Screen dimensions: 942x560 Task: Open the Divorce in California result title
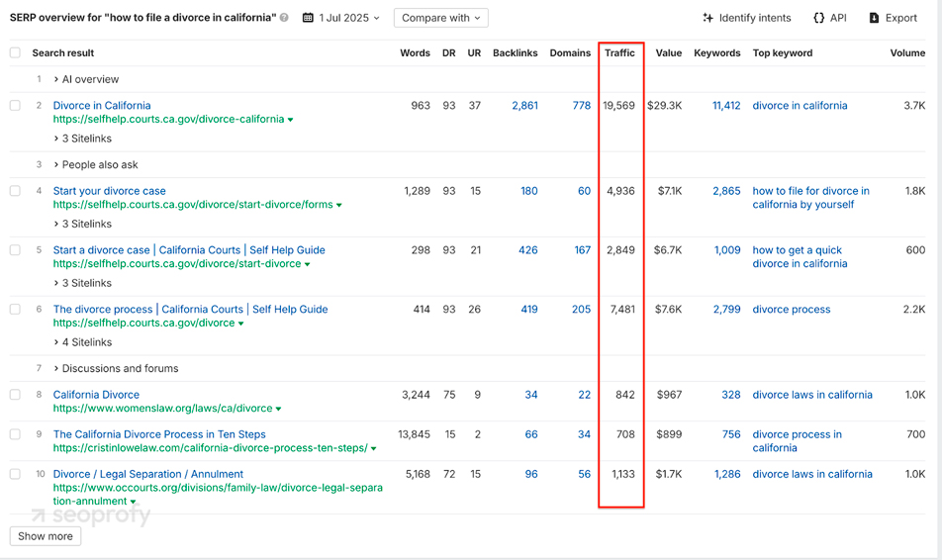click(x=102, y=105)
